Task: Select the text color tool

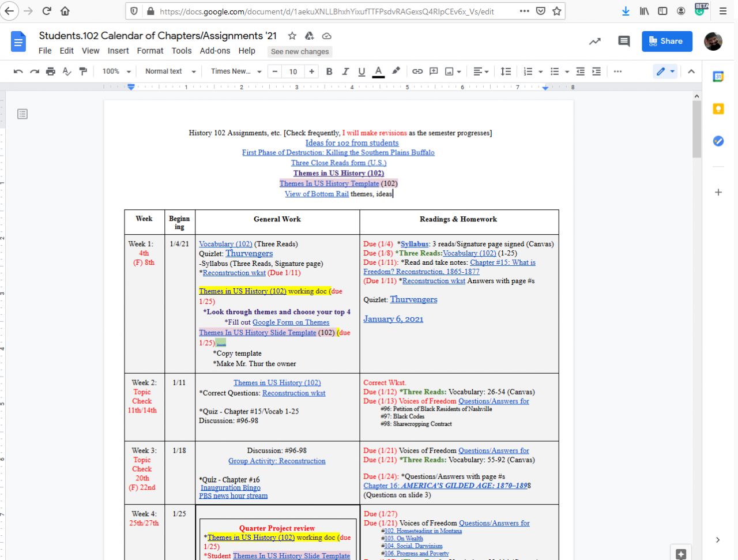Action: (x=378, y=72)
